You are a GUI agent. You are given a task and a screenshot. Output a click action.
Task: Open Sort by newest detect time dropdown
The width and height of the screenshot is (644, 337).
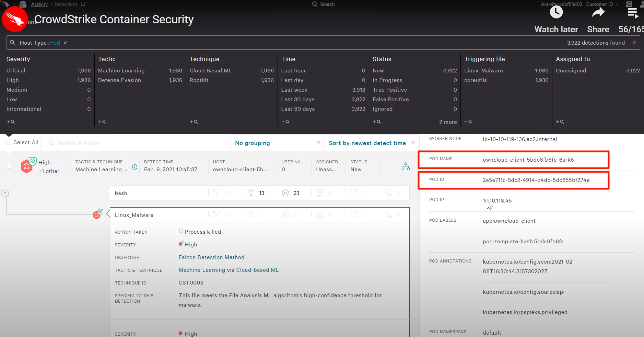pyautogui.click(x=371, y=143)
